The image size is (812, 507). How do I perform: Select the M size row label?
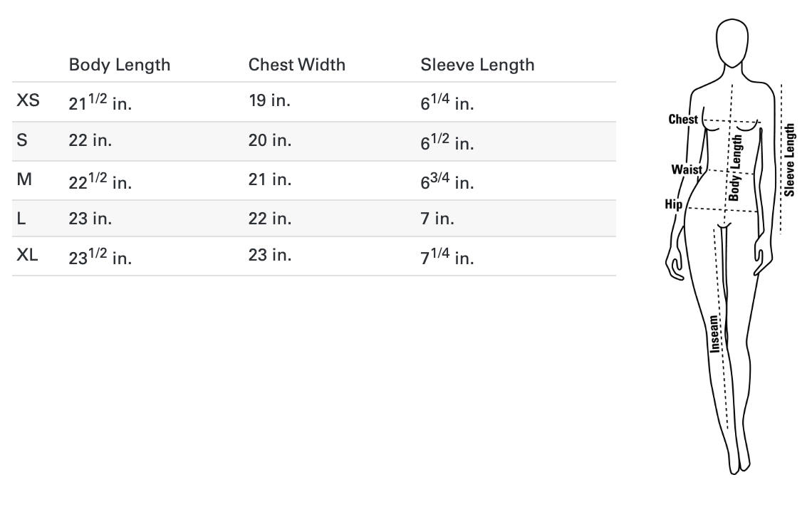click(x=24, y=179)
